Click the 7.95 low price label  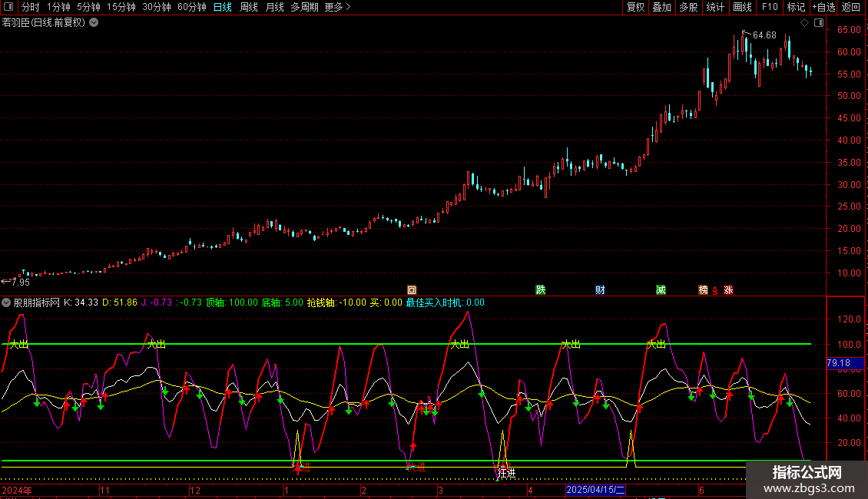(x=21, y=283)
